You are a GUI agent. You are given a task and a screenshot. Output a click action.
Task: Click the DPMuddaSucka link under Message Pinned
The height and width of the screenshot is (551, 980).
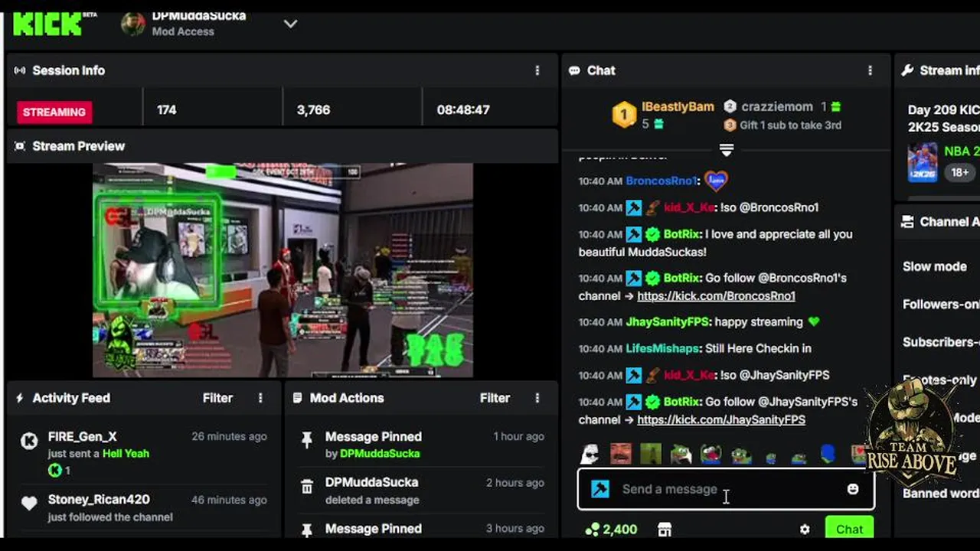pos(380,454)
